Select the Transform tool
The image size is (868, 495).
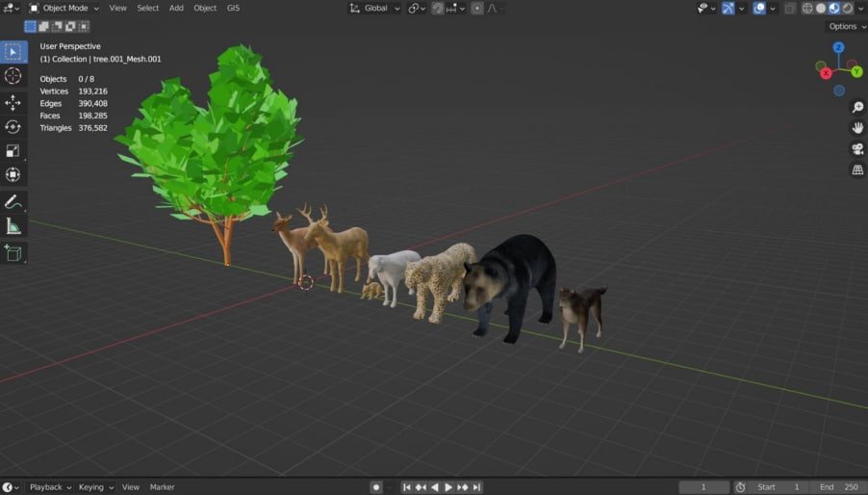13,175
